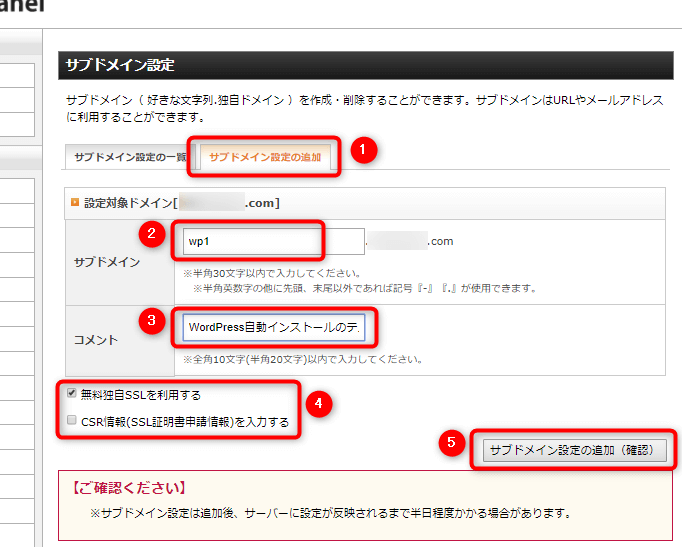The image size is (682, 547).
Task: Click the サブドメイン設定 black header bar
Action: coord(366,65)
